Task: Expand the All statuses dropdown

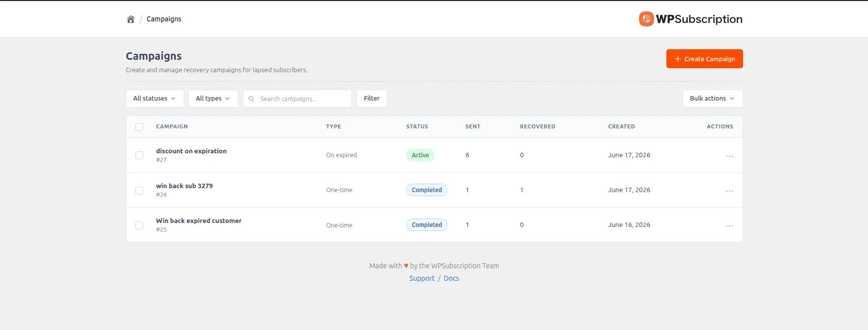Action: (155, 99)
